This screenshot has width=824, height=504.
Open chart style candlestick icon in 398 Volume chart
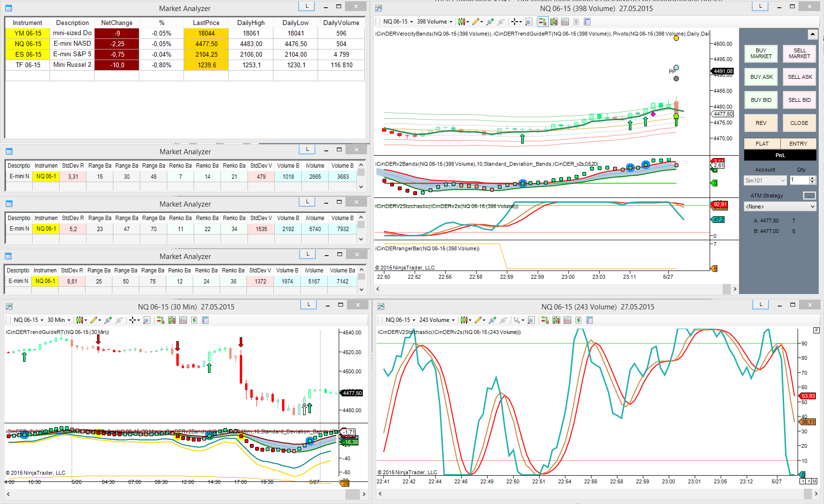click(462, 22)
